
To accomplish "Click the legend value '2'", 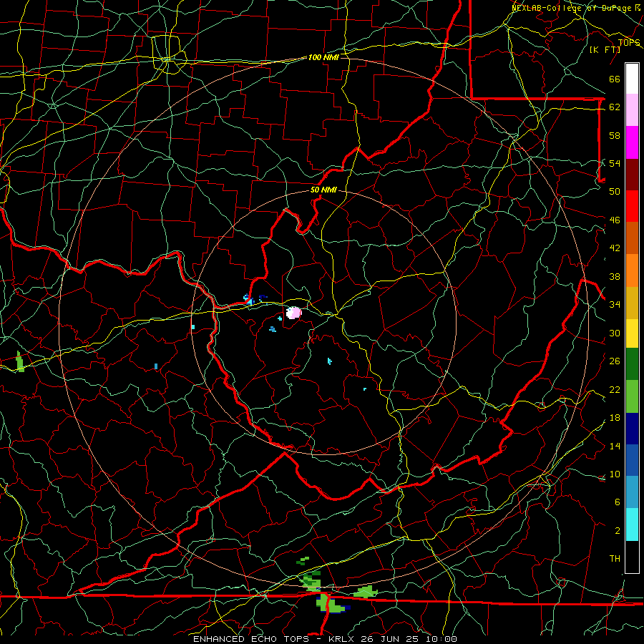I will (617, 531).
